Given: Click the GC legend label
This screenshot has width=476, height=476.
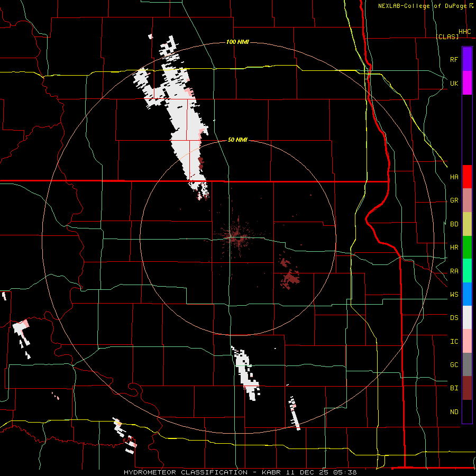Looking at the screenshot, I should click(454, 365).
